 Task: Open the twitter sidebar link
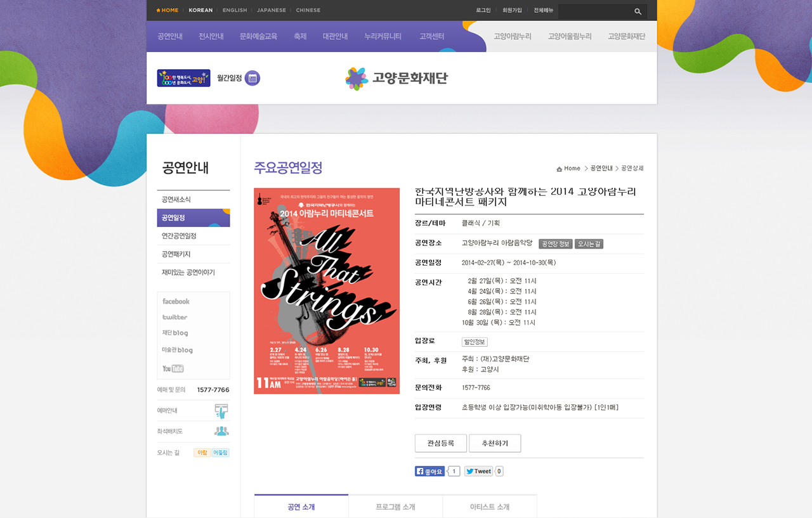[174, 317]
